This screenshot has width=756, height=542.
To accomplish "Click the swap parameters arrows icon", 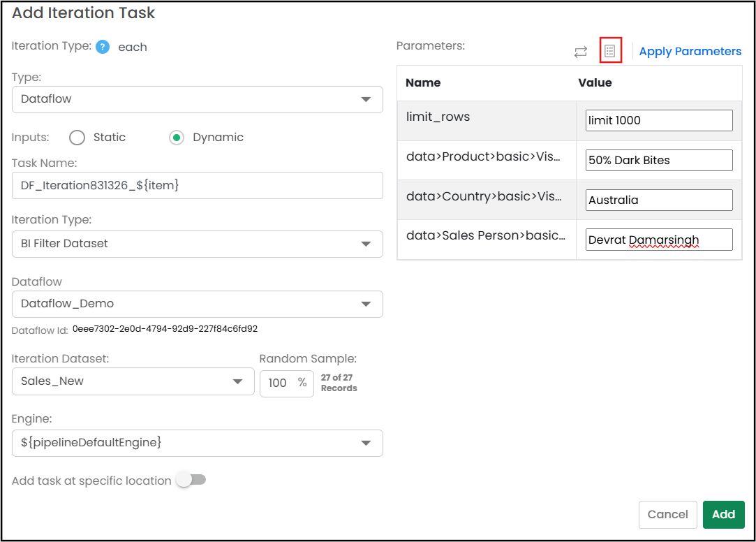I will click(581, 52).
